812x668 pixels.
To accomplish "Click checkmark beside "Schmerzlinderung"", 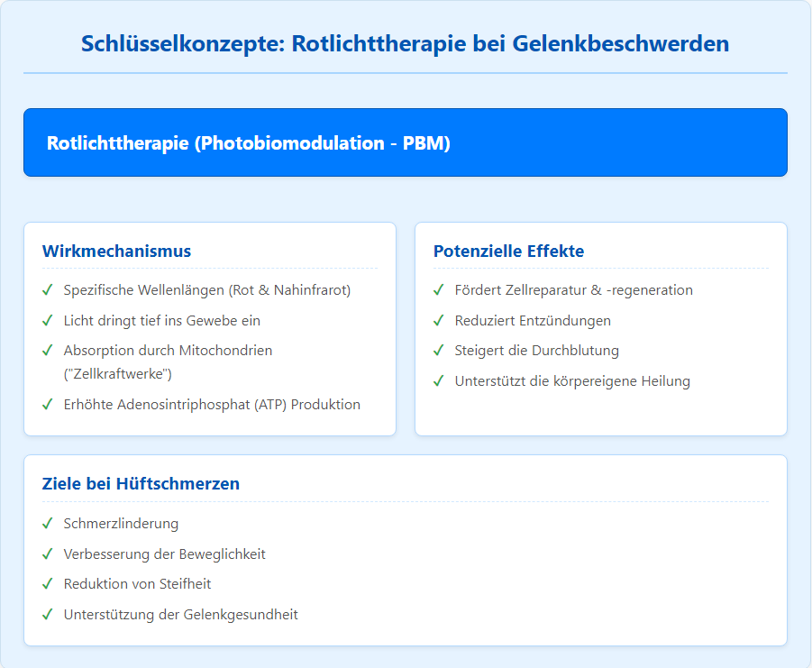I will [x=48, y=524].
